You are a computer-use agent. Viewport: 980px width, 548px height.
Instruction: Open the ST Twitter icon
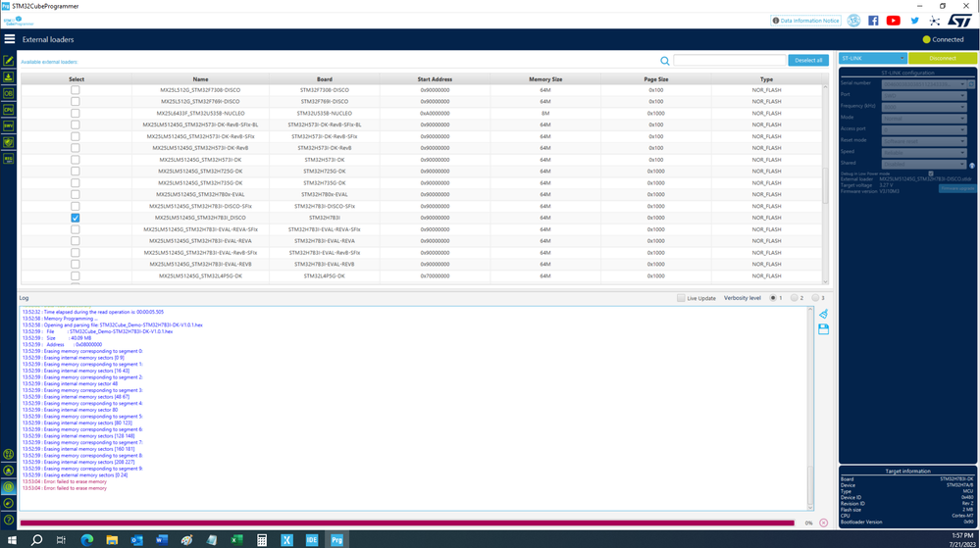[x=914, y=21]
